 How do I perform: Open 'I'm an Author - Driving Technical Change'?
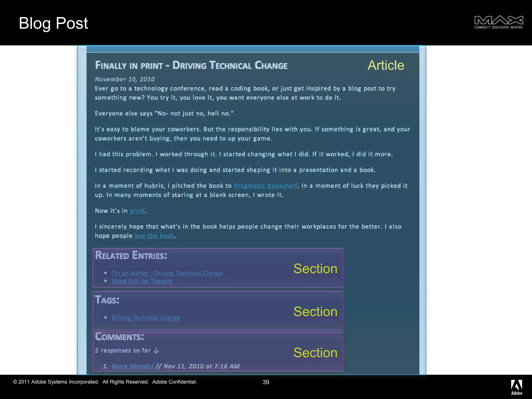[x=167, y=273]
